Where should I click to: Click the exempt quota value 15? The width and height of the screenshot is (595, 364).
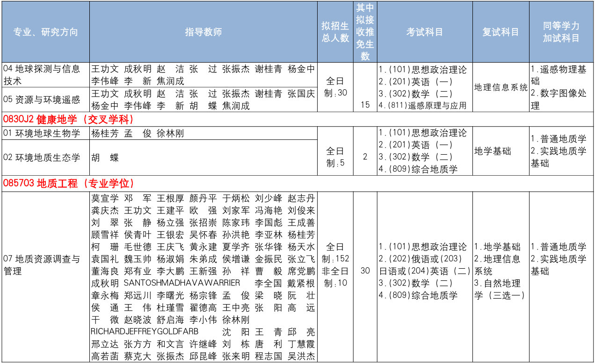pyautogui.click(x=365, y=105)
